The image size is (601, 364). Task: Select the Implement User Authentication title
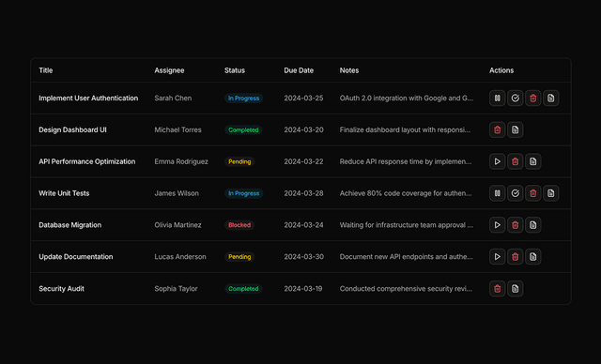[x=88, y=98]
